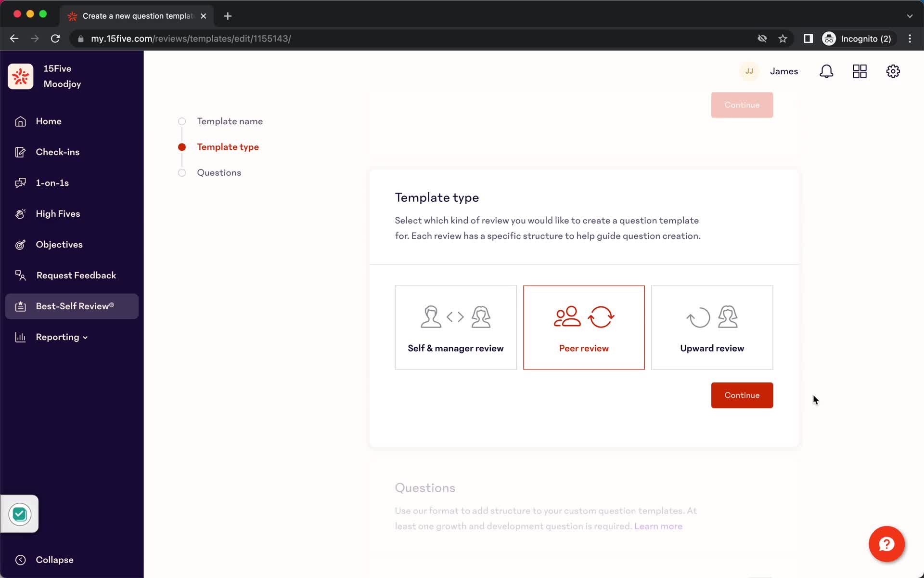Open Check-ins section
Viewport: 924px width, 578px height.
[57, 151]
